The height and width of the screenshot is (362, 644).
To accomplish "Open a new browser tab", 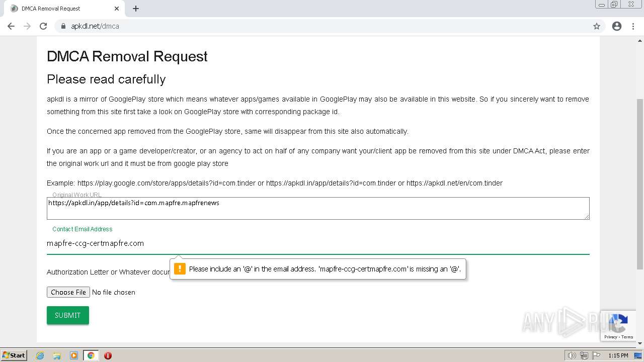I will point(136,9).
